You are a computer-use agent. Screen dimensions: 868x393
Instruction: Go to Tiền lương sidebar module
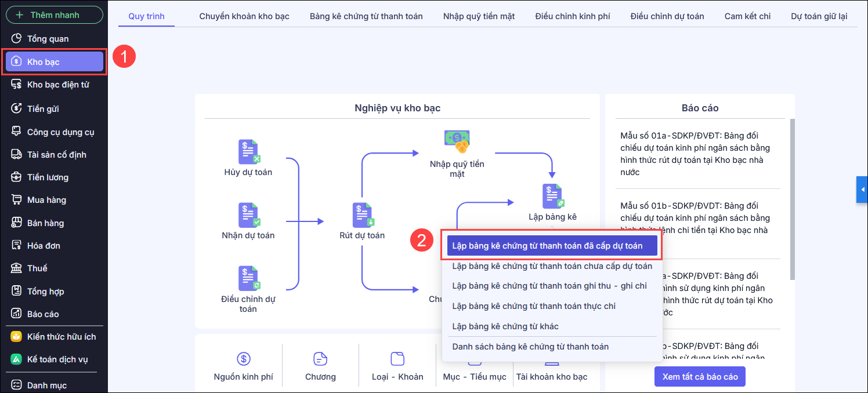pyautogui.click(x=48, y=177)
